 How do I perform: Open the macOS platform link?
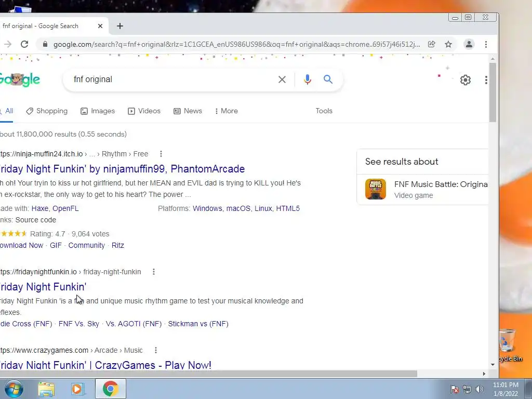[x=238, y=208]
